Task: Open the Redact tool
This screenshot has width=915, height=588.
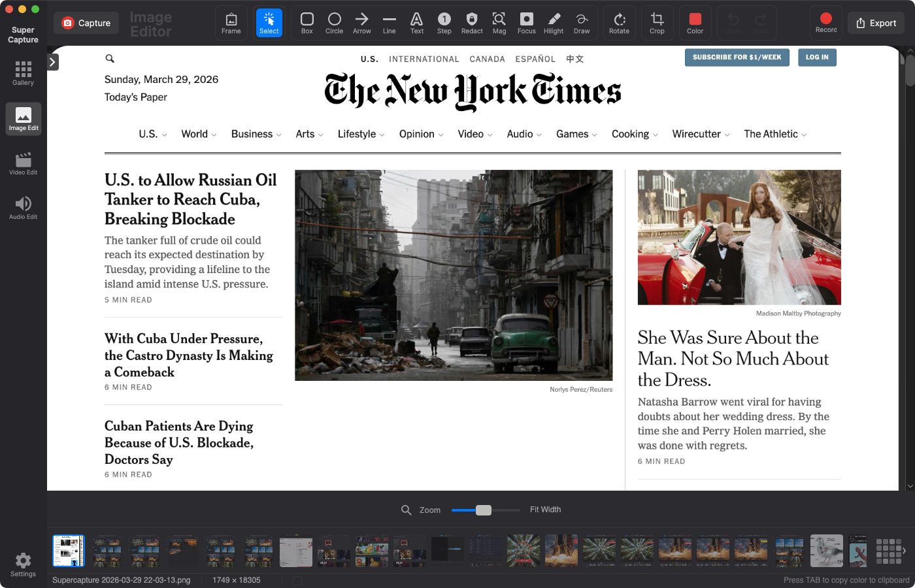Action: click(x=471, y=23)
